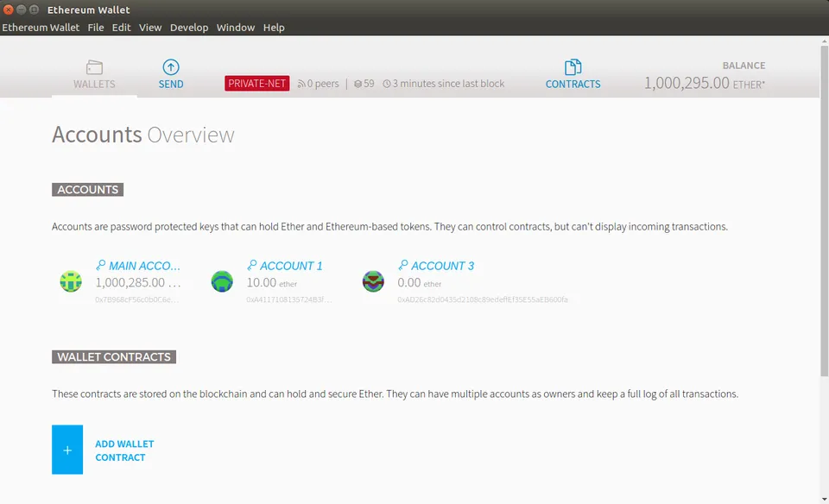
Task: Open the MAIN ACCO... account link
Action: (144, 266)
